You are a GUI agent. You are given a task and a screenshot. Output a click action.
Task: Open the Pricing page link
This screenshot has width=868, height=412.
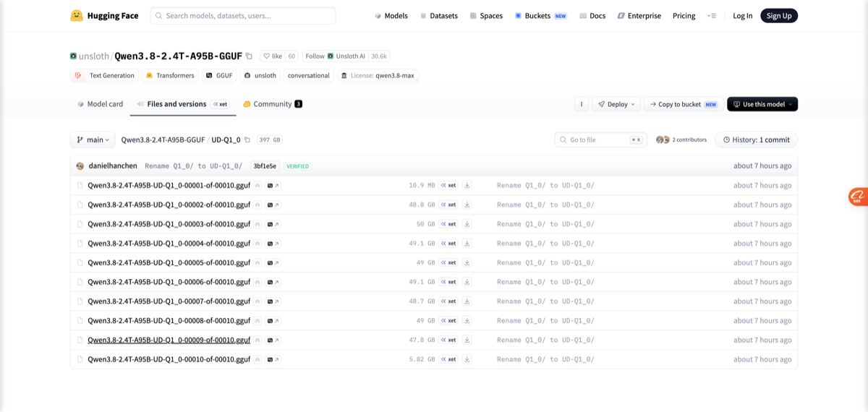coord(684,16)
